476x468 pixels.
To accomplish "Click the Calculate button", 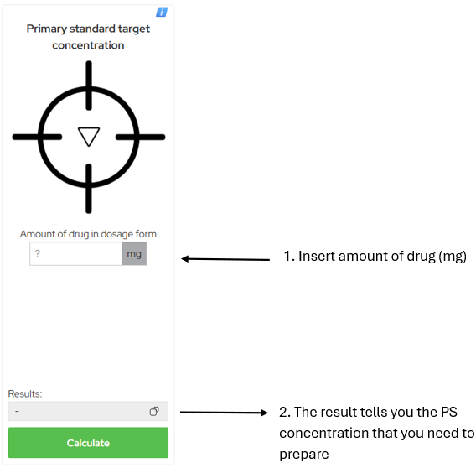I will click(88, 443).
